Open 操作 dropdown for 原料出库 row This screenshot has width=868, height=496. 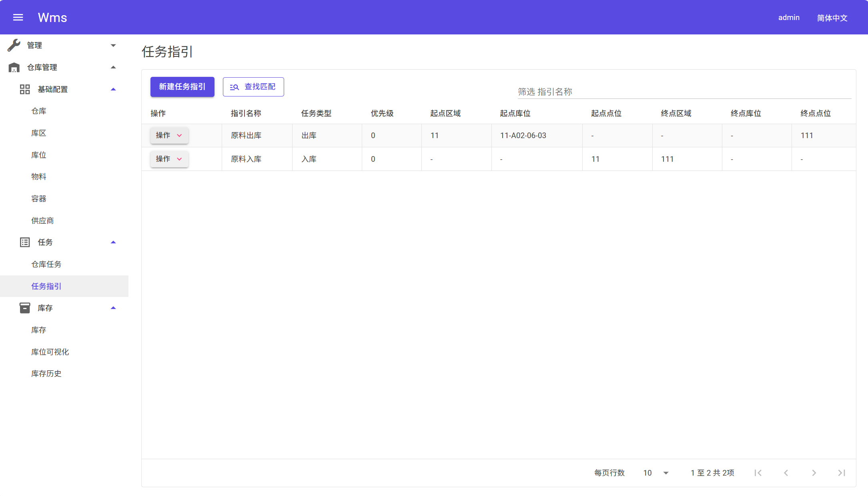tap(169, 135)
